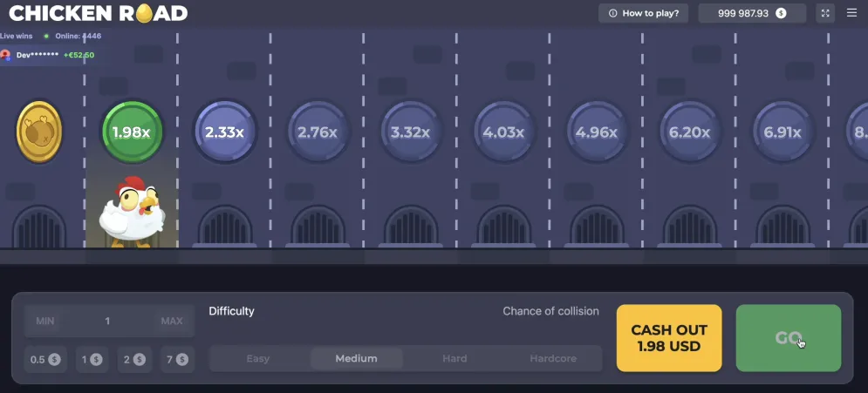
Task: Select Easy difficulty
Action: tap(258, 359)
